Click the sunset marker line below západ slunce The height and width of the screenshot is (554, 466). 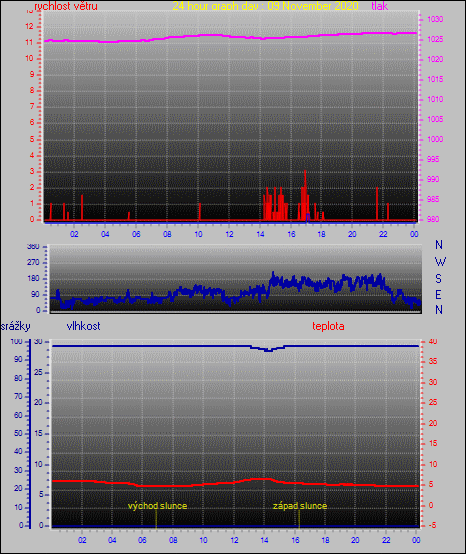299,519
